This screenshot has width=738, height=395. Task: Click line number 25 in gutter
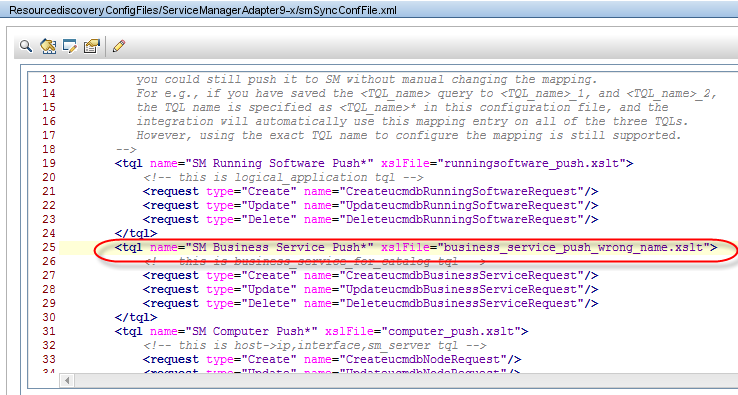[48, 247]
